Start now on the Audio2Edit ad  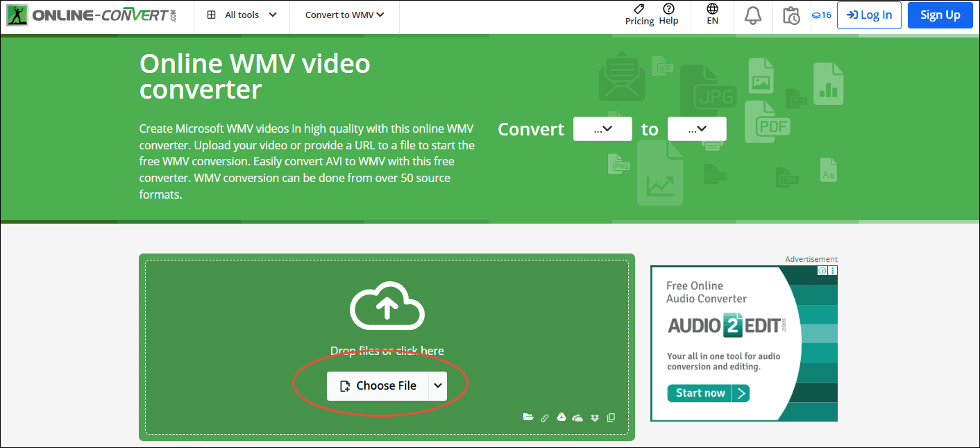tap(707, 392)
